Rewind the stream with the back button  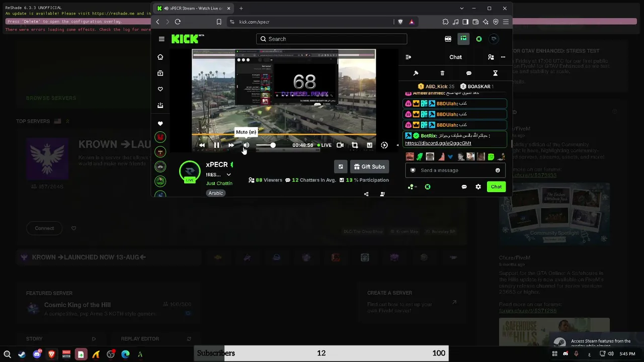pos(202,145)
